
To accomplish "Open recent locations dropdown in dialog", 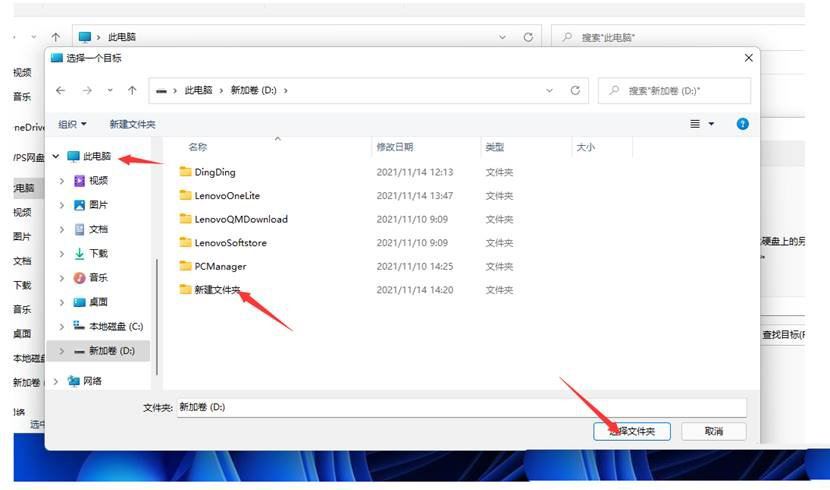I will pos(110,90).
